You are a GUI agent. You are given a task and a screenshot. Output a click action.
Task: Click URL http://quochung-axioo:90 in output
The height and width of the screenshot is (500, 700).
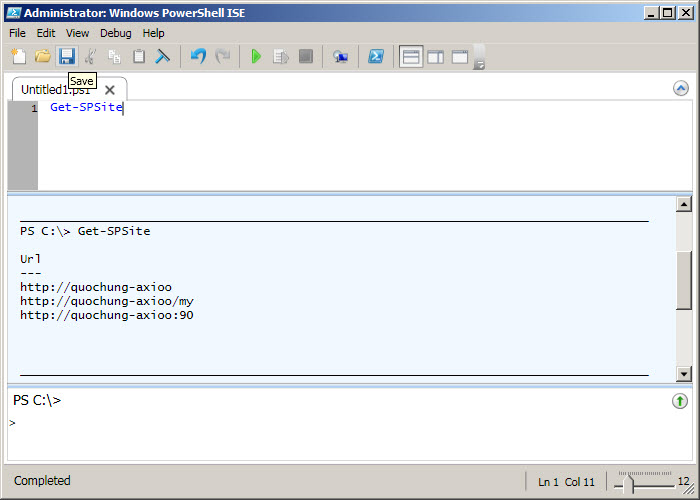tap(107, 315)
